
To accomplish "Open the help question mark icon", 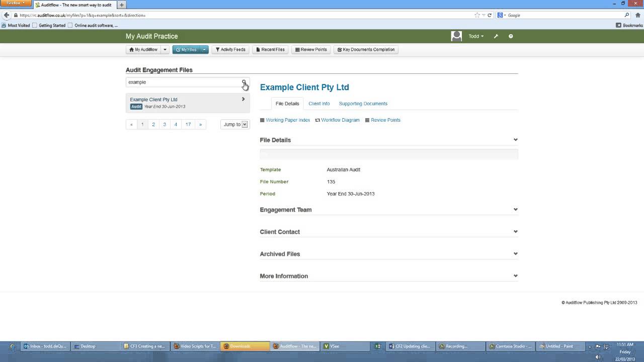I will (511, 36).
